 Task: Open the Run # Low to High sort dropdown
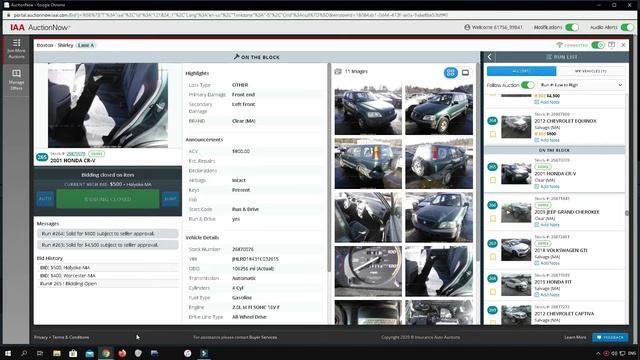point(581,85)
